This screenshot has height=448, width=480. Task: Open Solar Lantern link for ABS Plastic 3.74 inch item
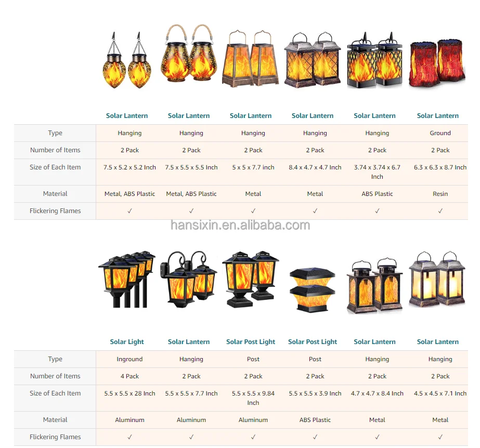click(375, 116)
